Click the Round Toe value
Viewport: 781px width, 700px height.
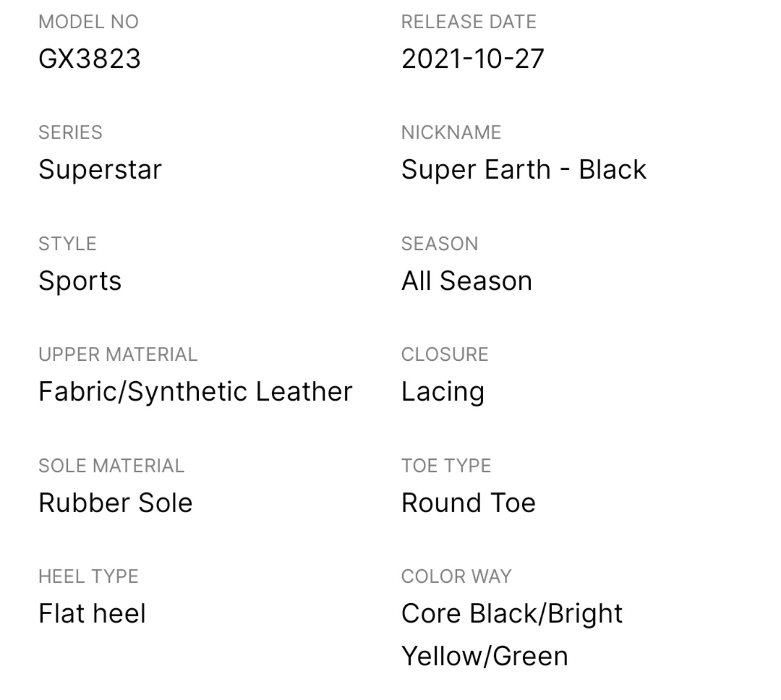click(469, 503)
